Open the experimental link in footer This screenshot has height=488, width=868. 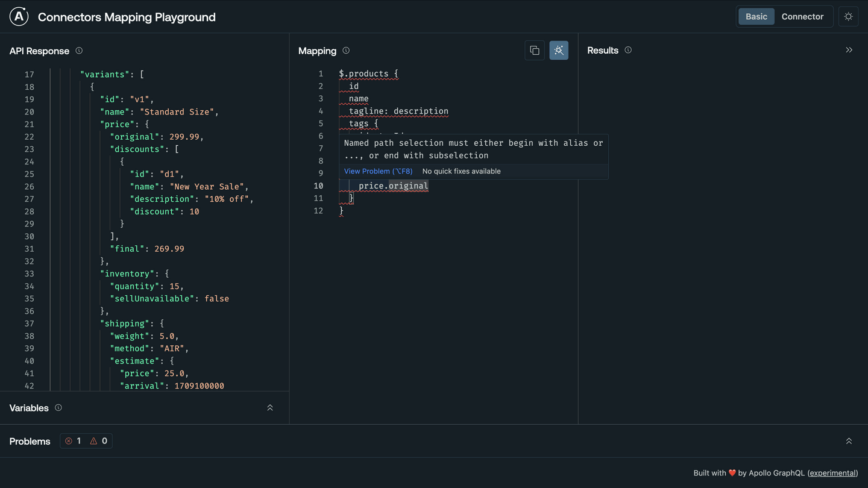coord(833,473)
